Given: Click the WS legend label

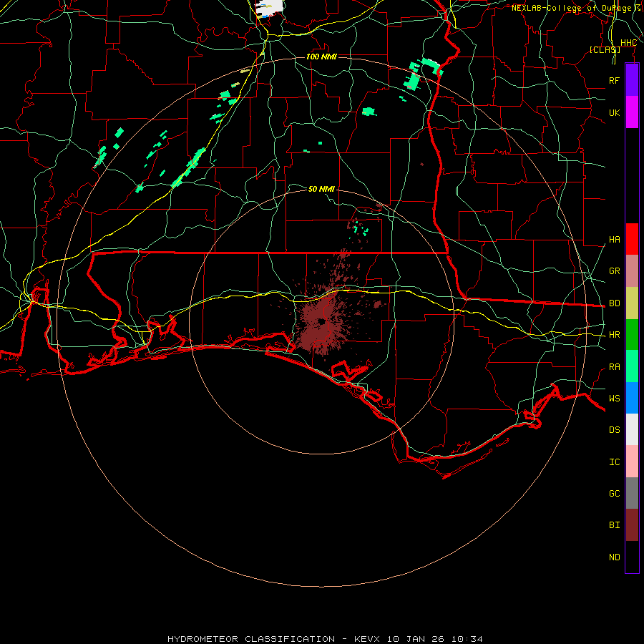Looking at the screenshot, I should click(x=614, y=399).
